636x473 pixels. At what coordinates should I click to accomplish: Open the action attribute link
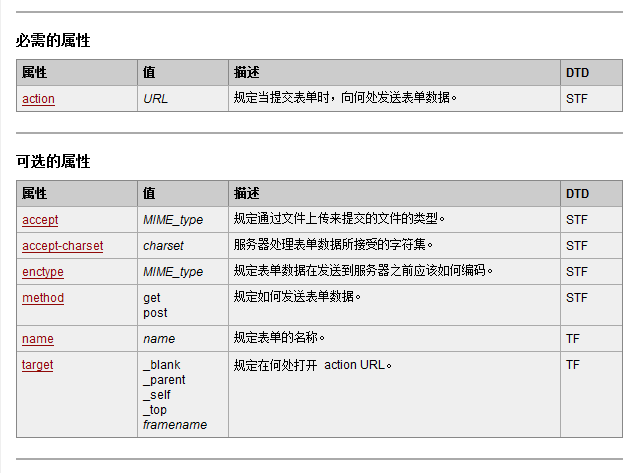tap(38, 99)
